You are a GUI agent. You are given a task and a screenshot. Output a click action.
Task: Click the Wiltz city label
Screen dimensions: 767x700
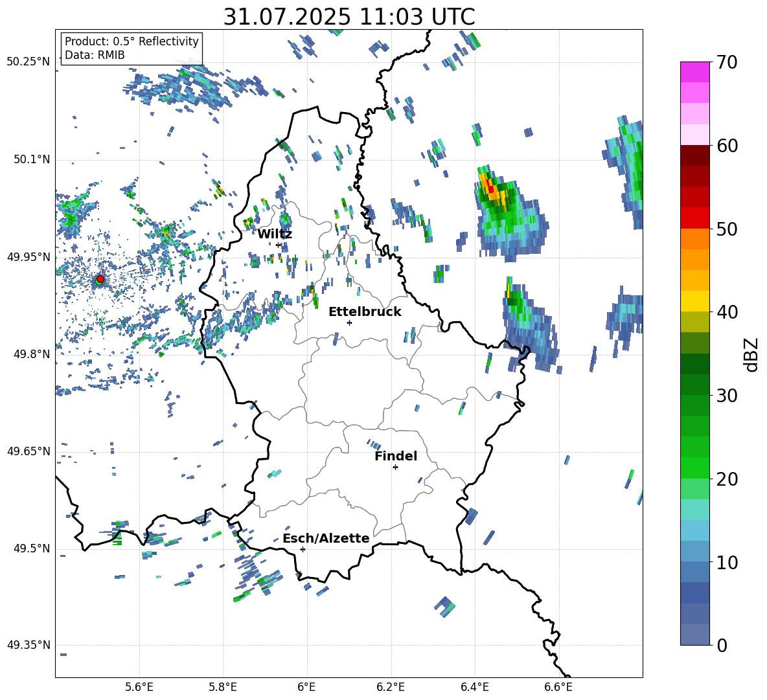(x=275, y=234)
